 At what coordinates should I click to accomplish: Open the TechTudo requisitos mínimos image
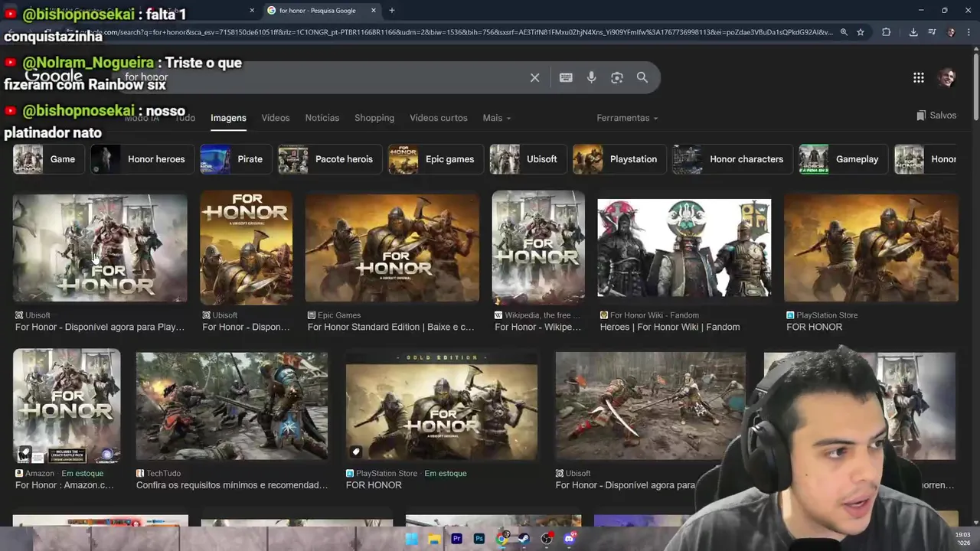[232, 406]
